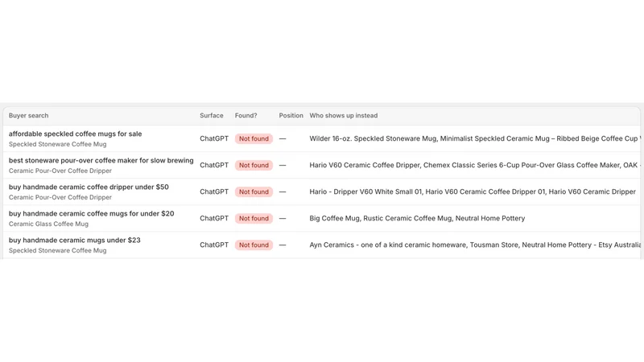This screenshot has height=362, width=644.
Task: Select 'buy handmade ceramic coffee mugs for under $20'
Action: tap(91, 213)
